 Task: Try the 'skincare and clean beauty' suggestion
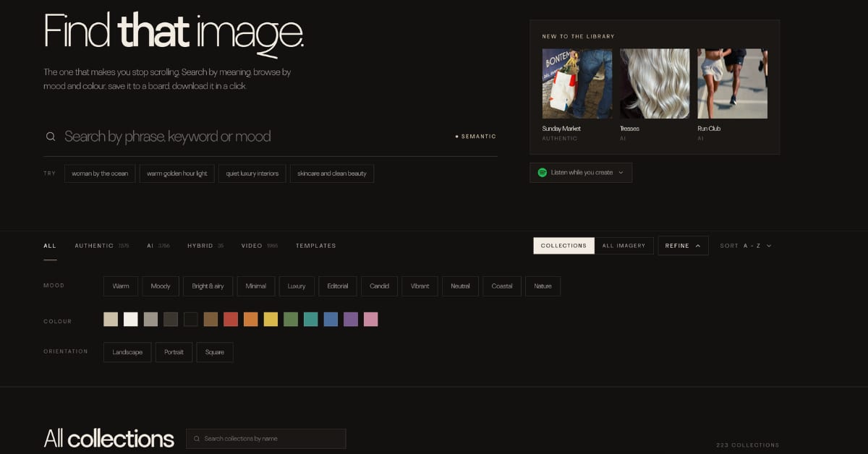[x=332, y=174]
